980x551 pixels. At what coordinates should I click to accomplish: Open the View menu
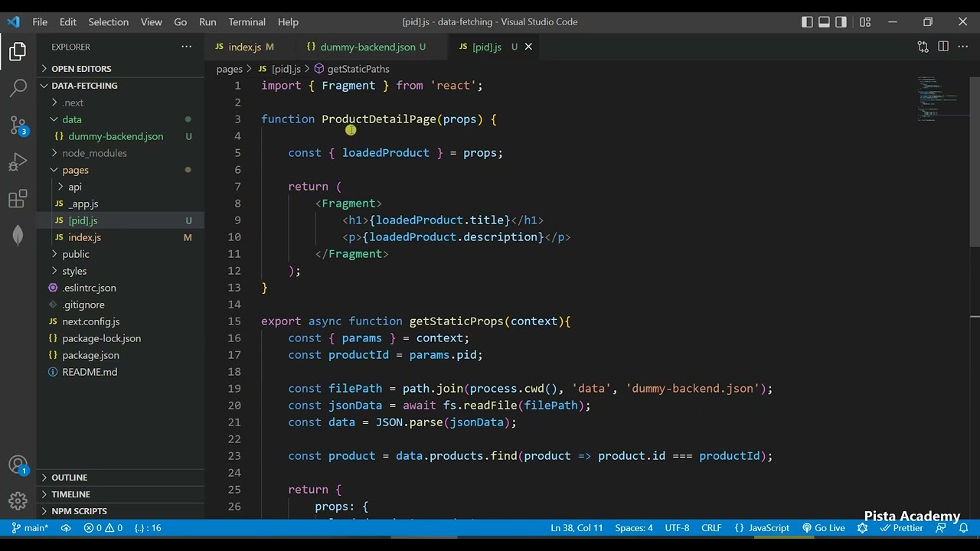point(152,22)
